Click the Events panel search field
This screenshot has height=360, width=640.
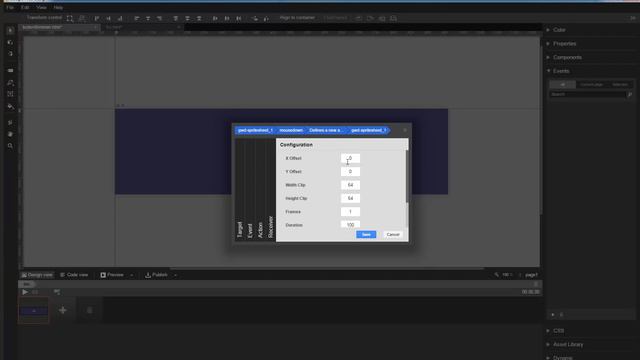point(587,94)
